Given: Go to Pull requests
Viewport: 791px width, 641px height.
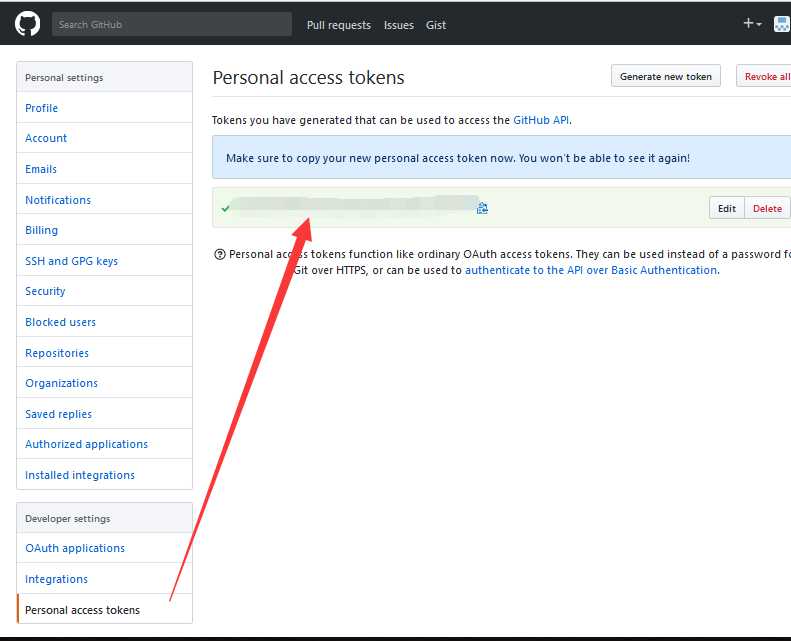Looking at the screenshot, I should [x=338, y=25].
